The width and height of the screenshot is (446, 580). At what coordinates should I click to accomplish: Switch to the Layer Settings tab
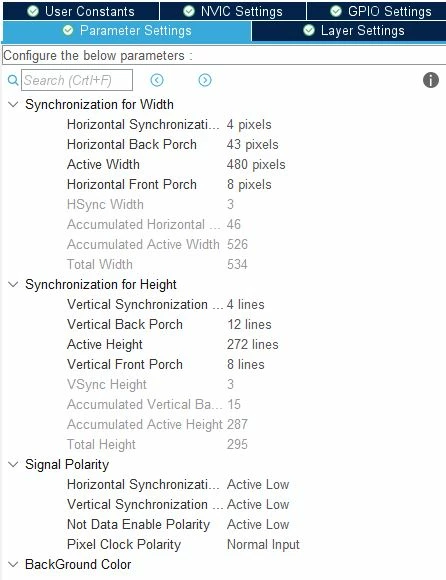349,31
